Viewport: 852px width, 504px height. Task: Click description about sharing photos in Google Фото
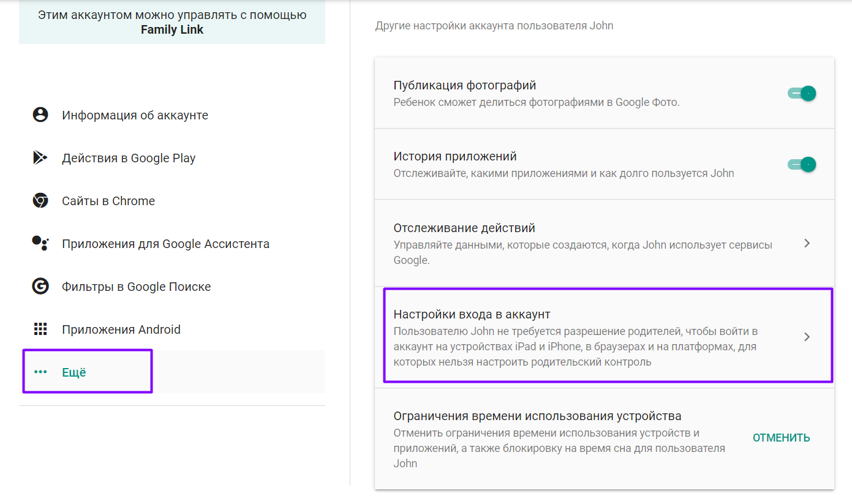(x=537, y=102)
